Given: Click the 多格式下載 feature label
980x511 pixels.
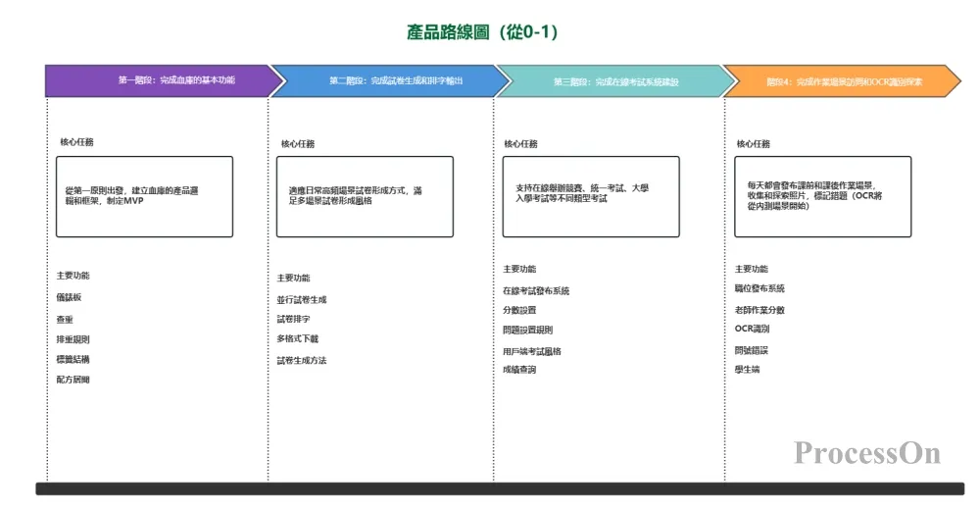Looking at the screenshot, I should point(297,339).
